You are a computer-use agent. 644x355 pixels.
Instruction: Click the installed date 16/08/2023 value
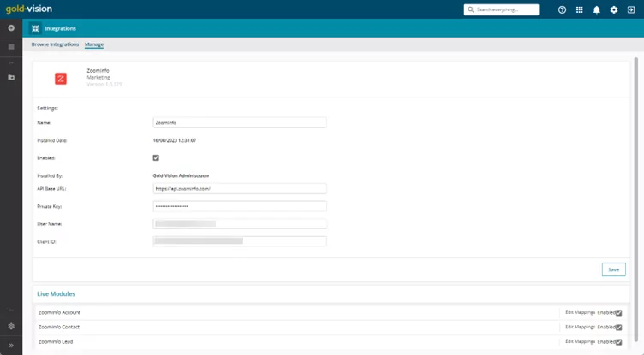click(x=175, y=140)
